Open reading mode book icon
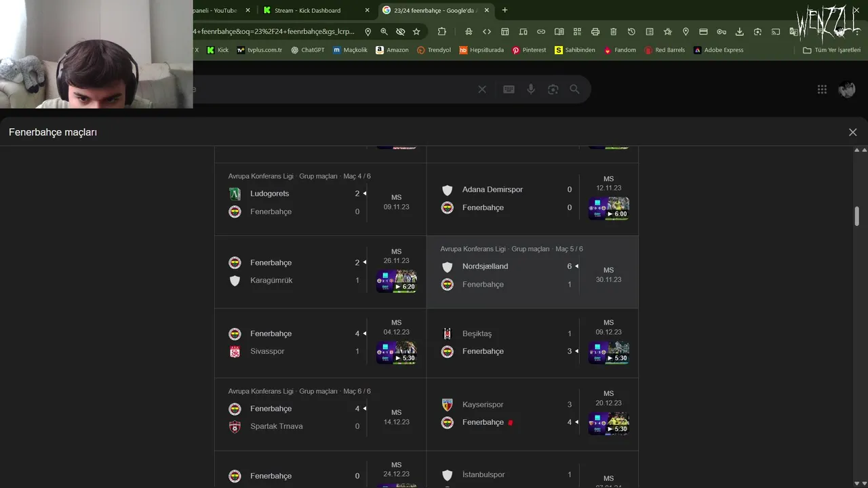This screenshot has width=868, height=488. coord(559,31)
